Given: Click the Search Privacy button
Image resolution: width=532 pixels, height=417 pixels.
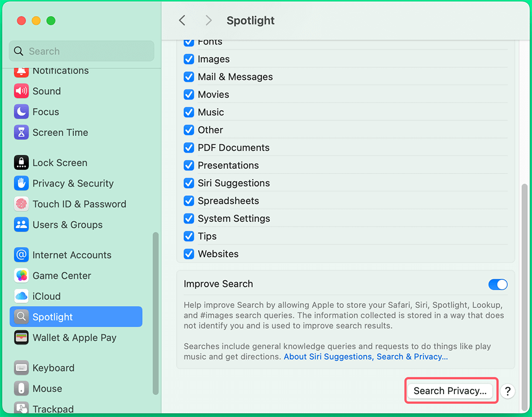Looking at the screenshot, I should (x=450, y=390).
